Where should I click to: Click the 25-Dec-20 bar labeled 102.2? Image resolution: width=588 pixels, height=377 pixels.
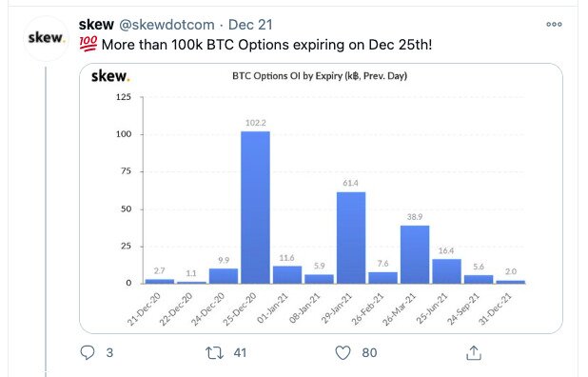coord(255,208)
